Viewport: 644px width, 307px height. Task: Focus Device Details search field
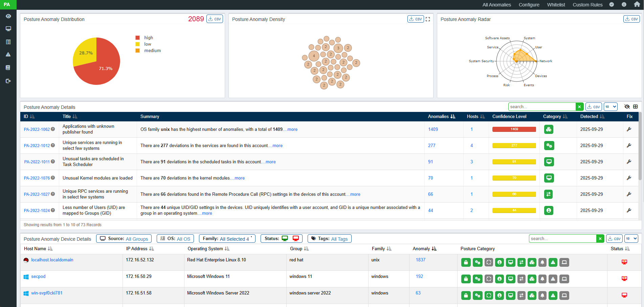(562, 239)
